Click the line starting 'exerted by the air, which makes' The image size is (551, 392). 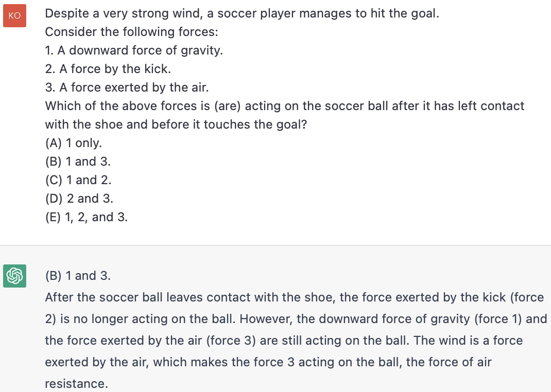point(268,362)
